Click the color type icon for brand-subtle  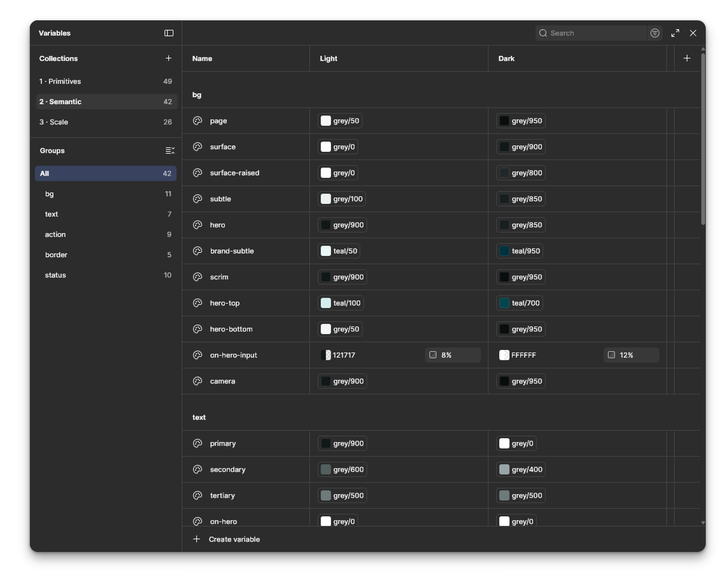point(198,251)
